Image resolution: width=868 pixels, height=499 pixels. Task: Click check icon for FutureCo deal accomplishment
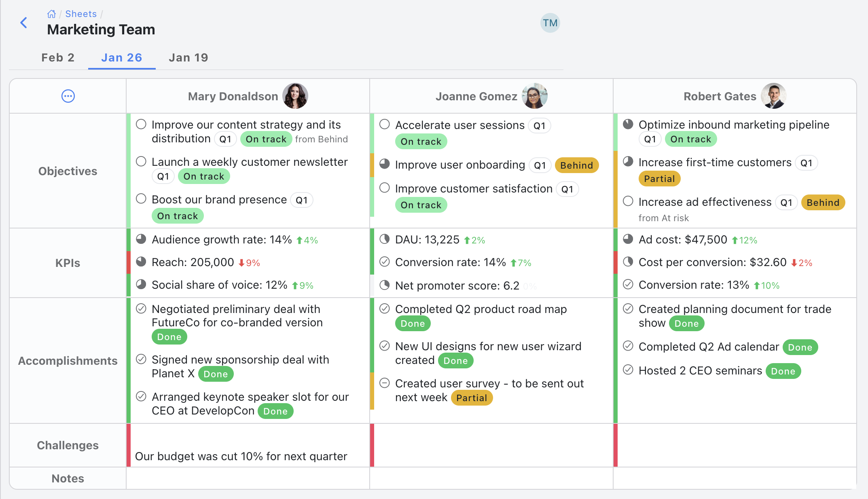(141, 309)
